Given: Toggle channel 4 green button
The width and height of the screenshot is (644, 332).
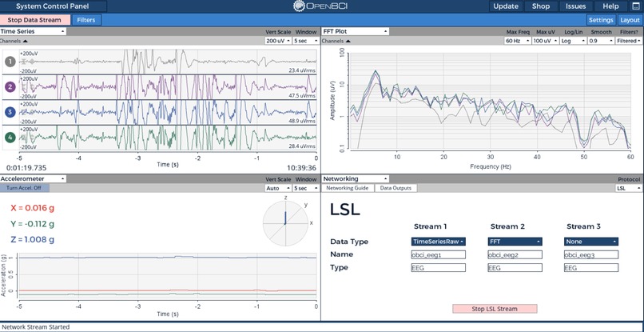Looking at the screenshot, I should [10, 138].
